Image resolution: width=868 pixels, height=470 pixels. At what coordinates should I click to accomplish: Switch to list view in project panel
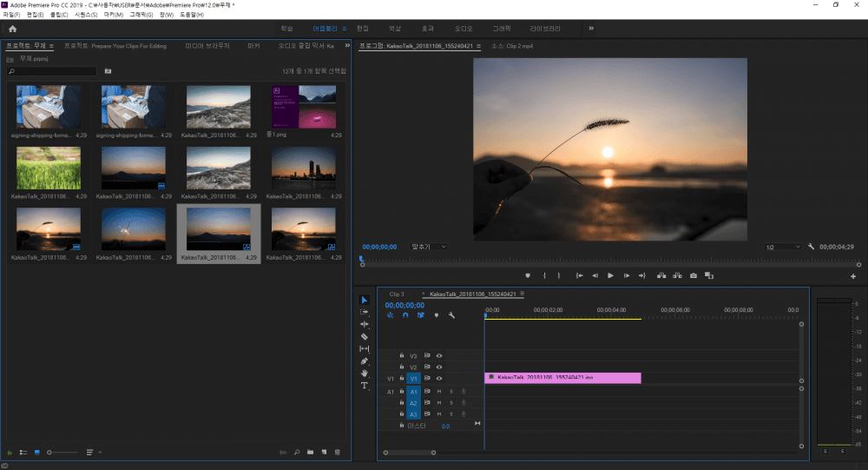click(23, 453)
